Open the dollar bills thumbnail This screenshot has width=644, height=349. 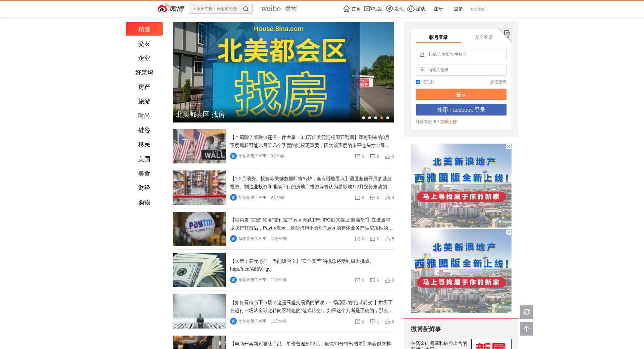point(199,270)
